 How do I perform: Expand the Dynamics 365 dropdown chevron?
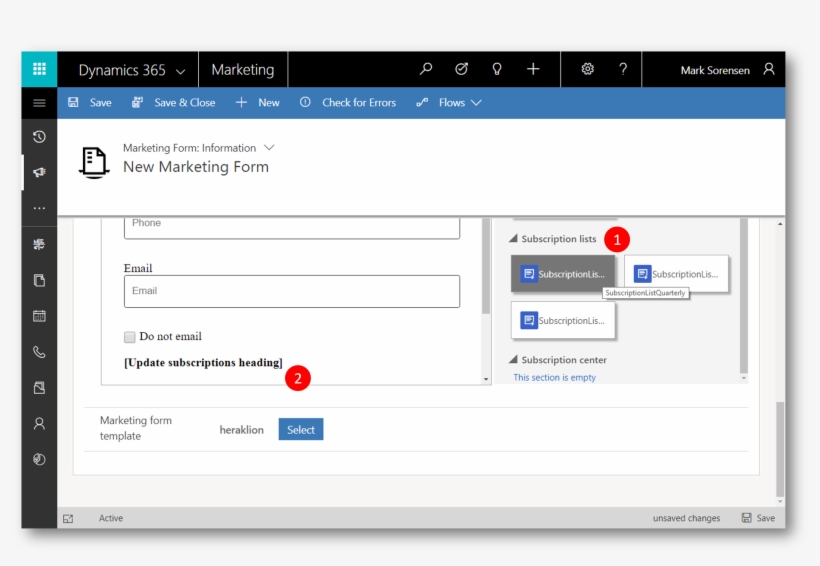(180, 71)
